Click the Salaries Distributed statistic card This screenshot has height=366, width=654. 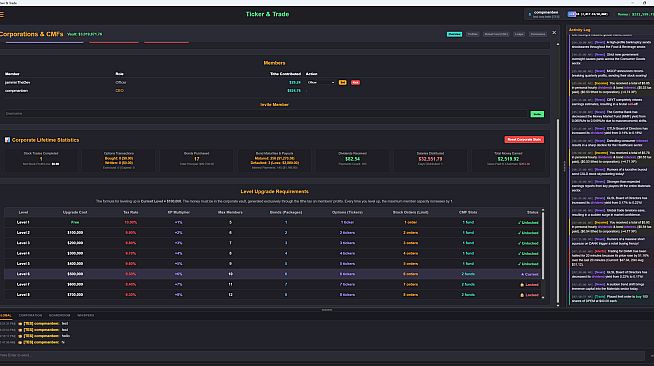[430, 160]
